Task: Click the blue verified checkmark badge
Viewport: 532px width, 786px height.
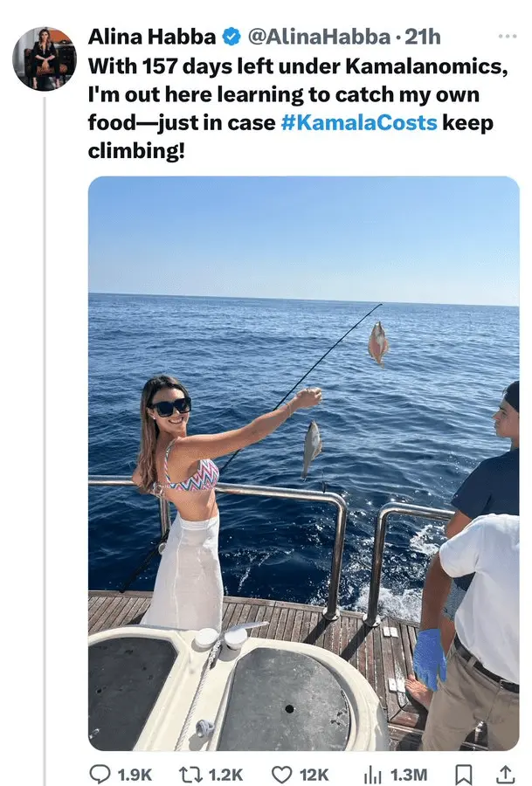Action: tap(231, 37)
